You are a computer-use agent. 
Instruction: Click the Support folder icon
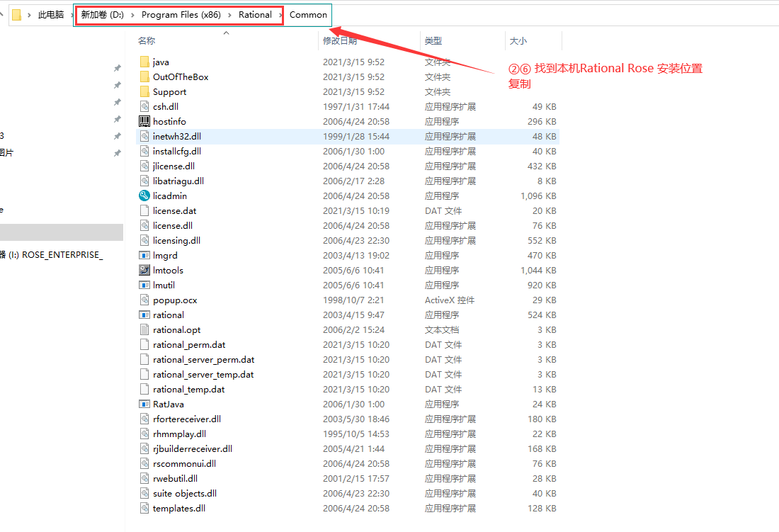click(144, 91)
